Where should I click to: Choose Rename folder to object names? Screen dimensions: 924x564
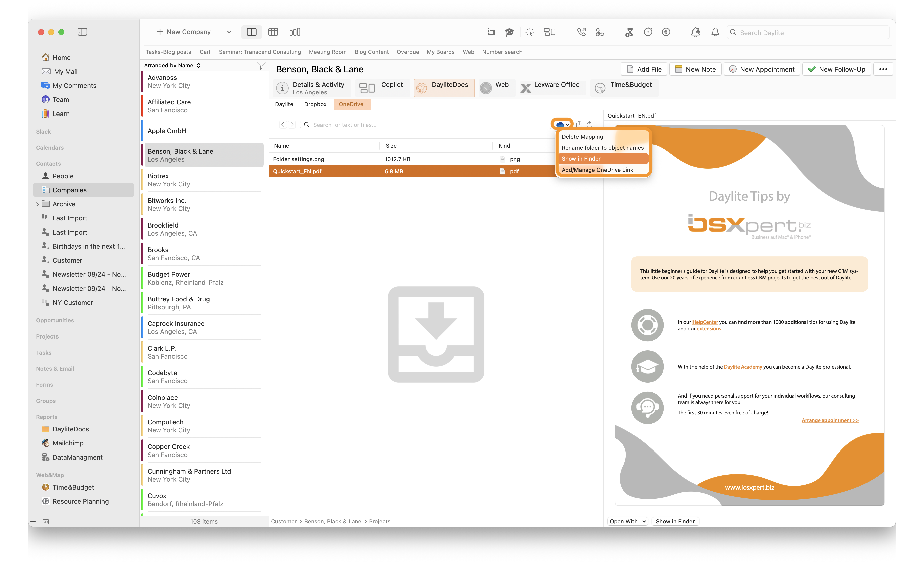point(603,147)
